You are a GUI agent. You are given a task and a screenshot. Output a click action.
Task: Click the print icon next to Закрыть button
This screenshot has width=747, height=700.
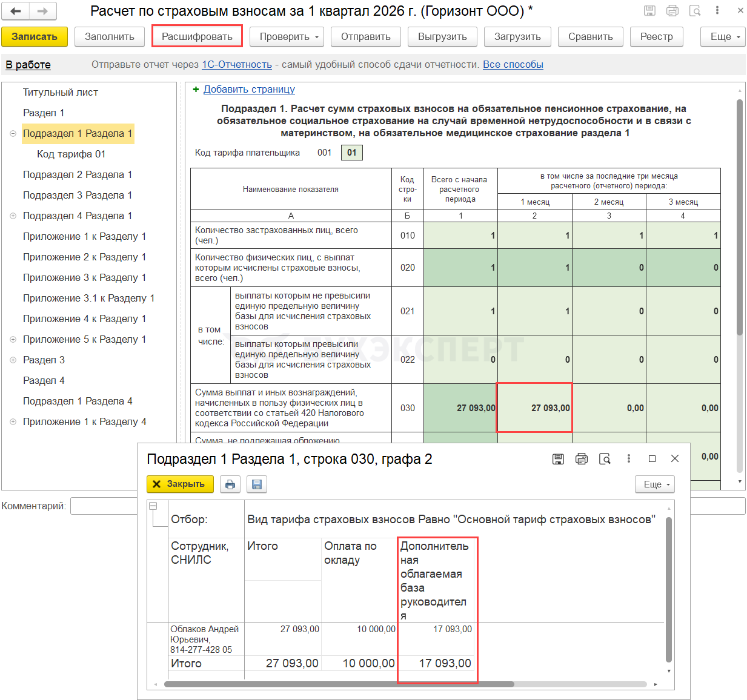[x=230, y=484]
